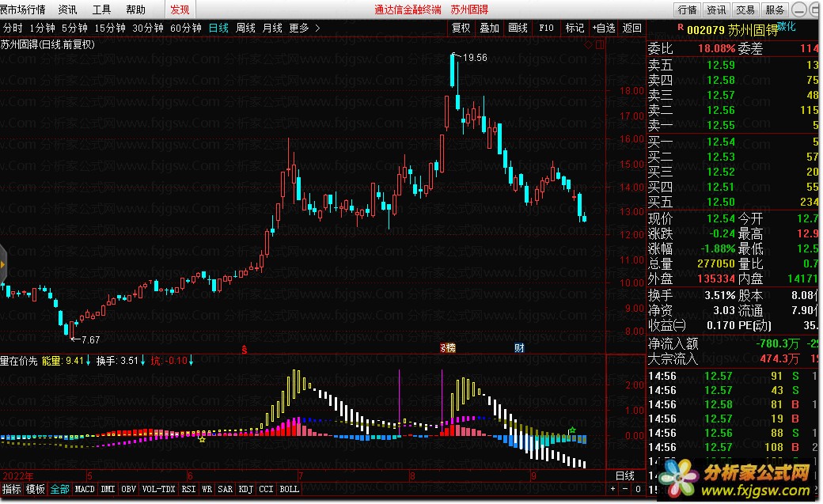The width and height of the screenshot is (823, 504).
Task: Switch indicator to OBV
Action: 128,489
